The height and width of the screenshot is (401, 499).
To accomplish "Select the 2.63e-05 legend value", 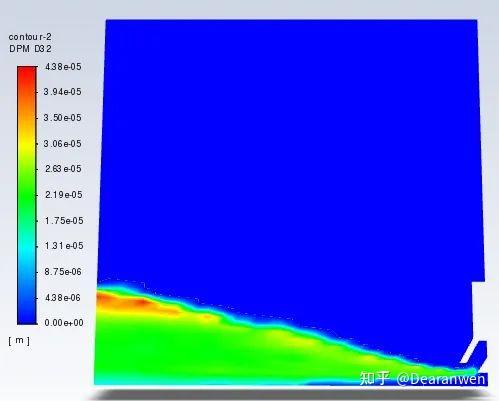I will (63, 169).
